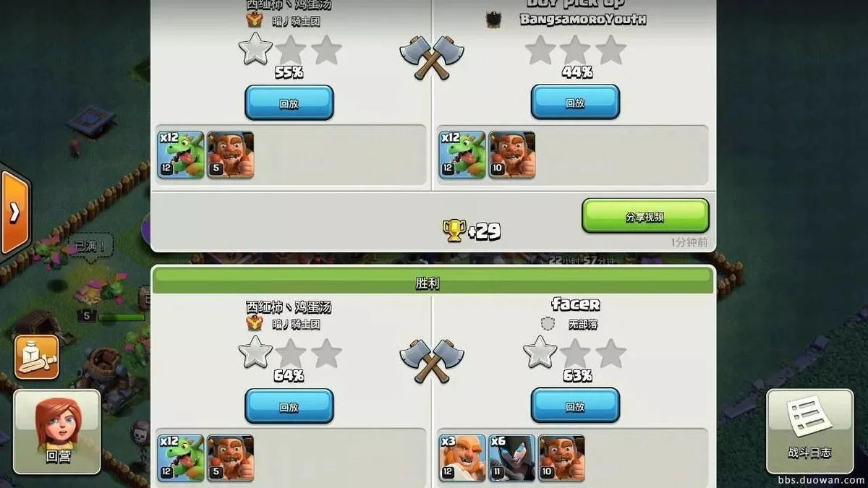Replay facer's 63% attack

coord(575,406)
